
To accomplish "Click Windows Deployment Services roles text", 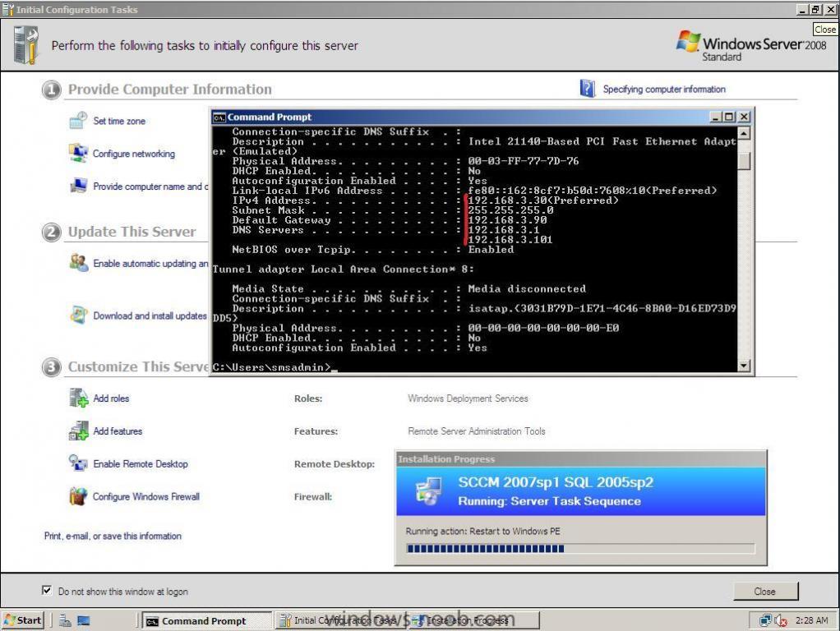I will point(468,398).
